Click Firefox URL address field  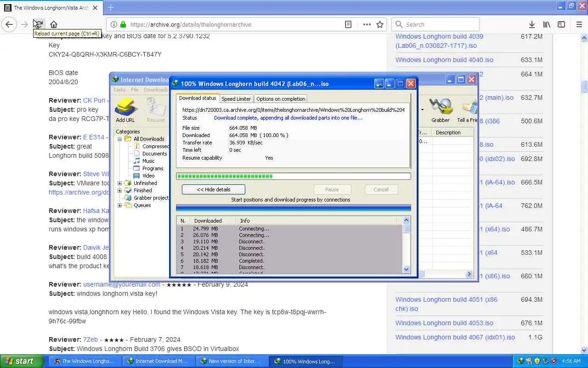pos(235,24)
